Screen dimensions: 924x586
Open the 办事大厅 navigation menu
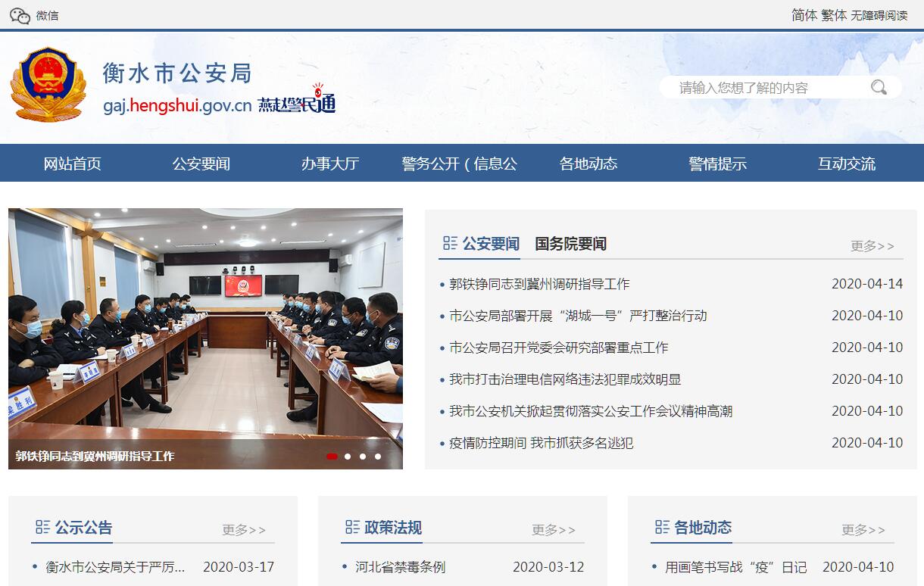pyautogui.click(x=329, y=164)
